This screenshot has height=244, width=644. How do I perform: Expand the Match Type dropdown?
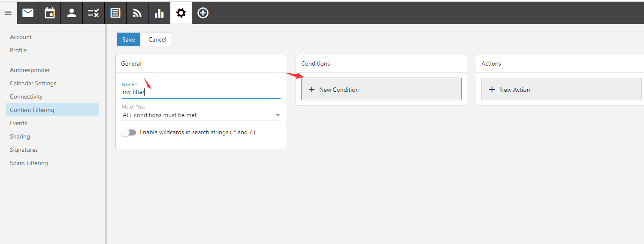click(201, 115)
